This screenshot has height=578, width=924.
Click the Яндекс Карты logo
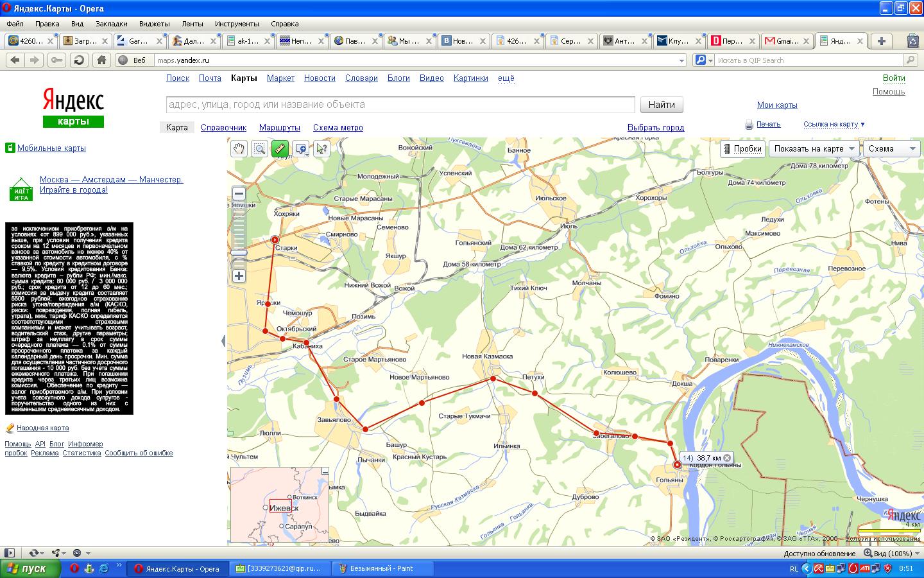tap(73, 108)
